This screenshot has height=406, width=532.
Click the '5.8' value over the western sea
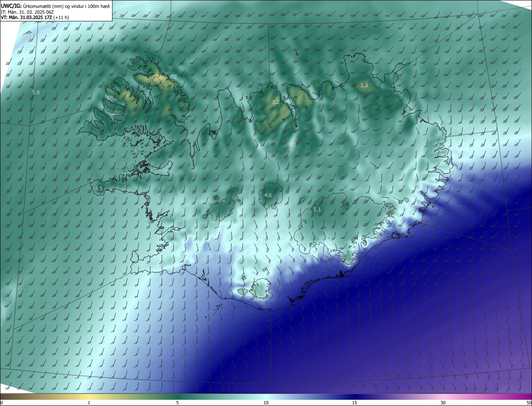36,92
